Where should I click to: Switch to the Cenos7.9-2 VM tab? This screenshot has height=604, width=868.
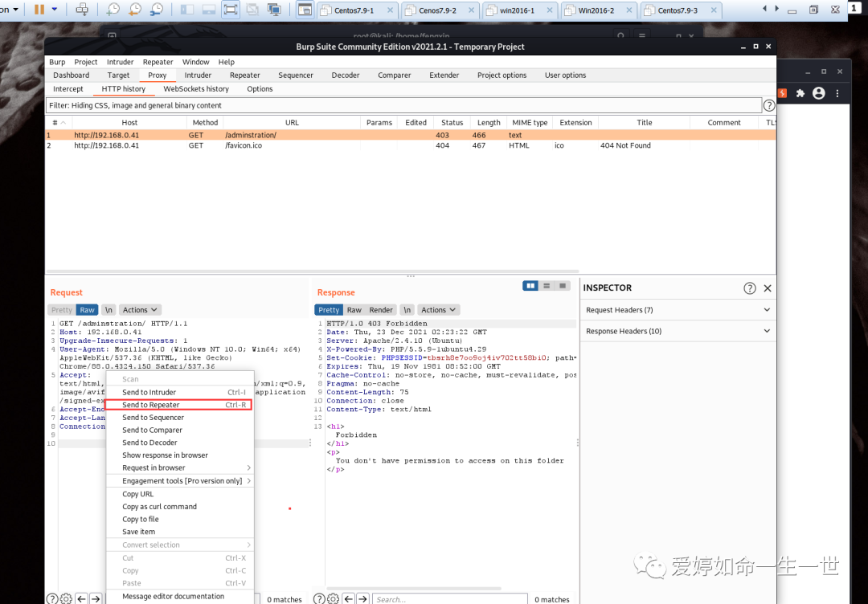click(x=437, y=10)
